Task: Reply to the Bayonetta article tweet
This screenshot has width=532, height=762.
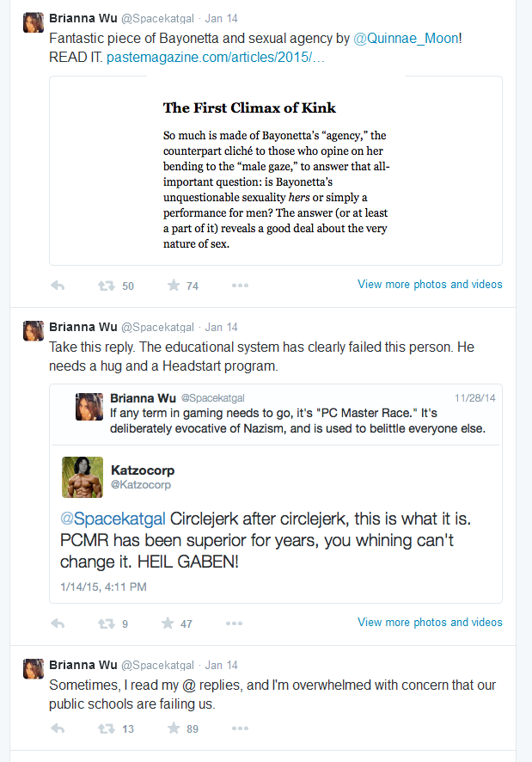Action: [x=58, y=286]
